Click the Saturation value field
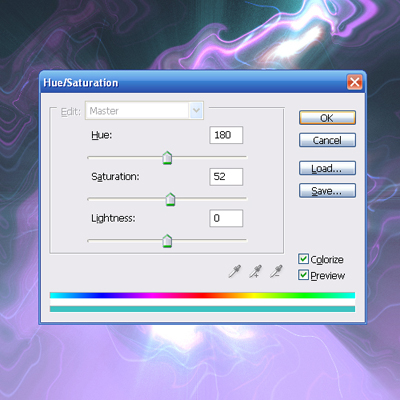 point(226,177)
